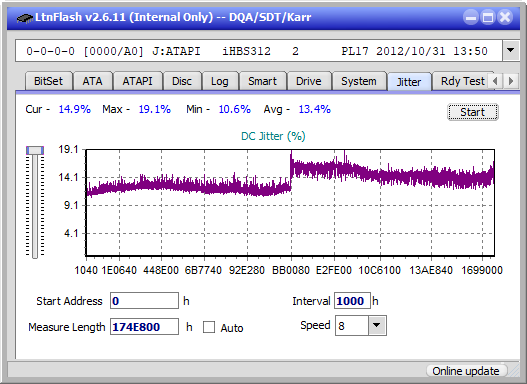Open the drive selection dropdown
This screenshot has width=527, height=384.
(x=511, y=51)
